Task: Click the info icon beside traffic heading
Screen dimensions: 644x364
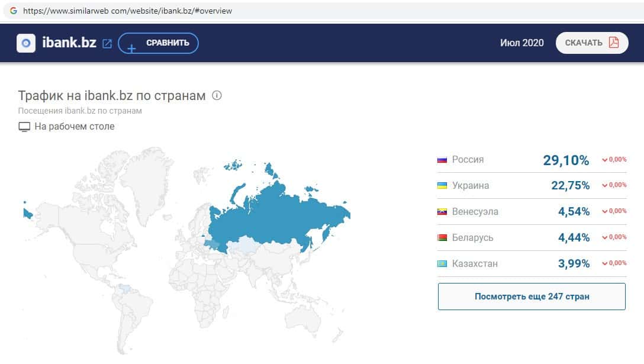Action: (x=217, y=95)
